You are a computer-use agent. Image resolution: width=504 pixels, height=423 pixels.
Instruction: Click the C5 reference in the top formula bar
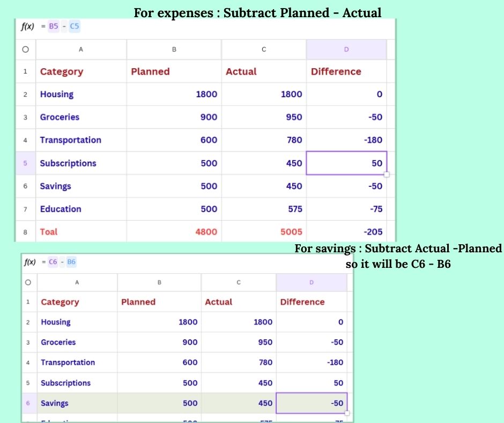[74, 26]
